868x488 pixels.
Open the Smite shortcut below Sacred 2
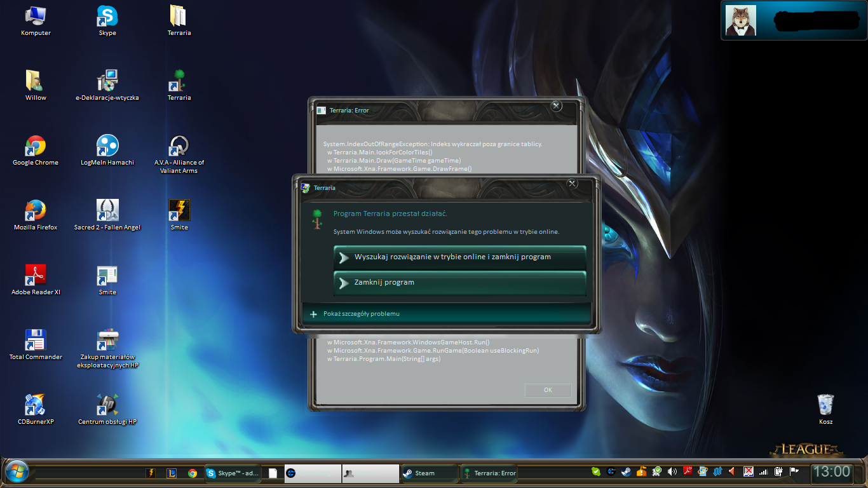click(x=107, y=281)
